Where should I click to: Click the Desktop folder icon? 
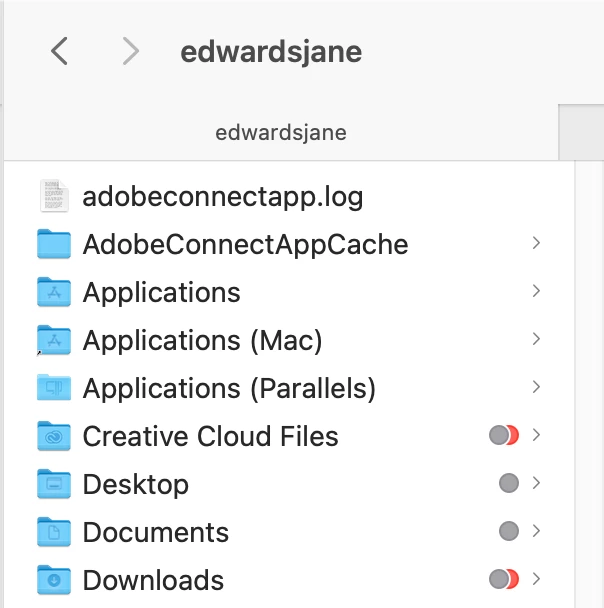[54, 484]
